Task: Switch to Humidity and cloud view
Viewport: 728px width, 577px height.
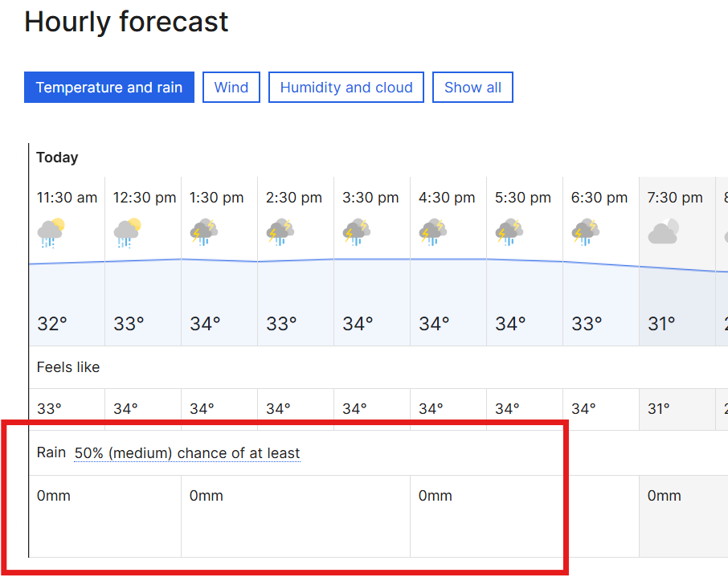Action: pyautogui.click(x=346, y=88)
